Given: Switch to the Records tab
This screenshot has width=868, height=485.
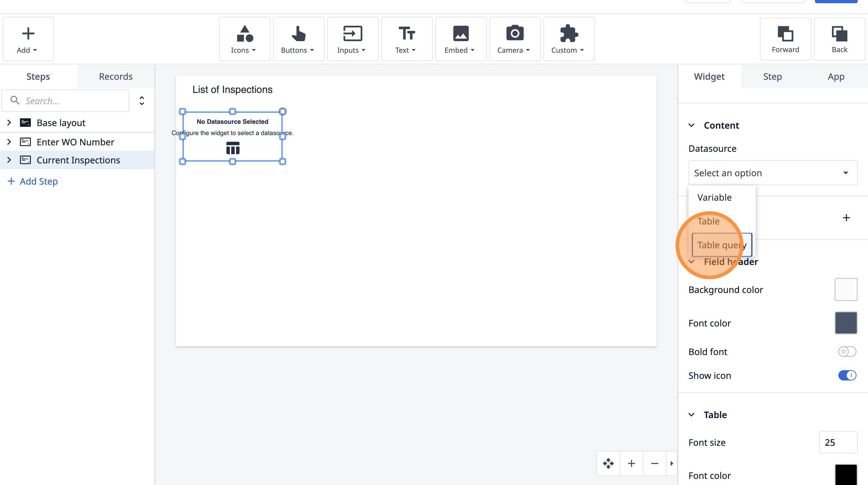Looking at the screenshot, I should pyautogui.click(x=115, y=77).
